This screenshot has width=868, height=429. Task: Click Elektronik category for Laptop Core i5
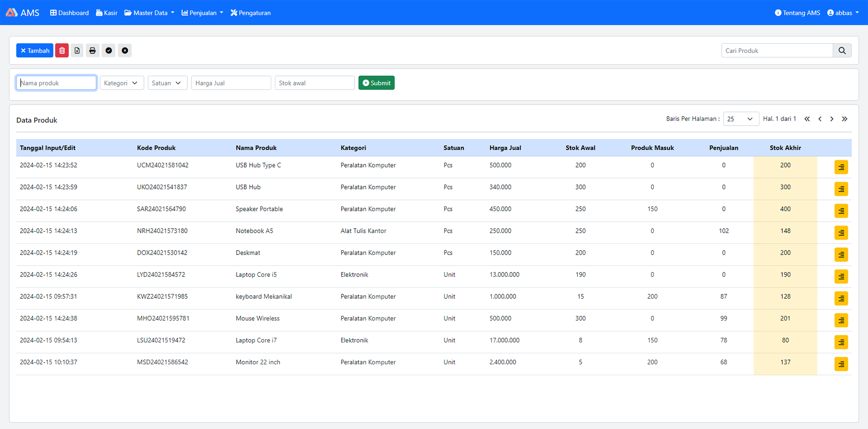pyautogui.click(x=354, y=275)
